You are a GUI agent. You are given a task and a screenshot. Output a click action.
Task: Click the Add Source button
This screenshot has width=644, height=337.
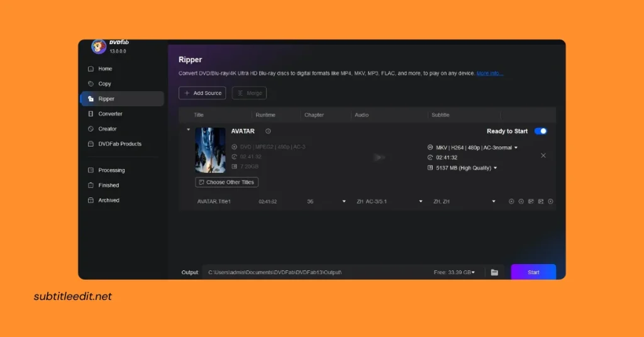pos(202,93)
